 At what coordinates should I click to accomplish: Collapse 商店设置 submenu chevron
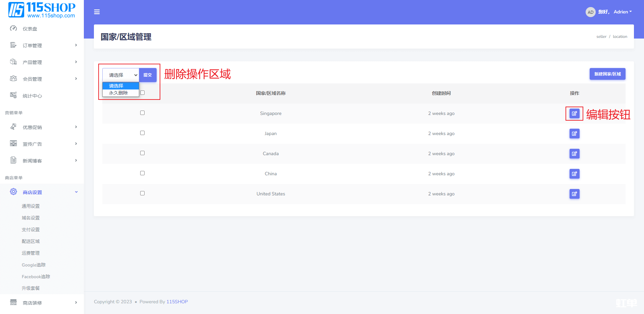point(76,192)
